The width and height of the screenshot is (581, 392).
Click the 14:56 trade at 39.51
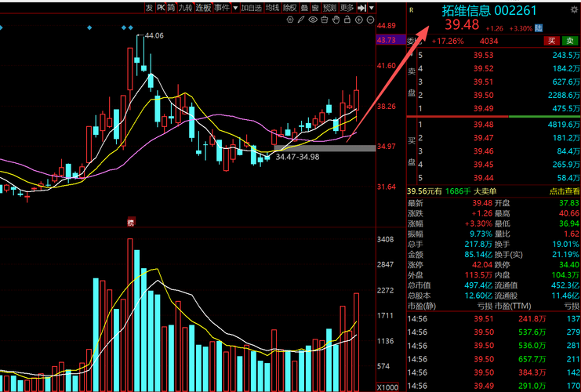point(493,319)
